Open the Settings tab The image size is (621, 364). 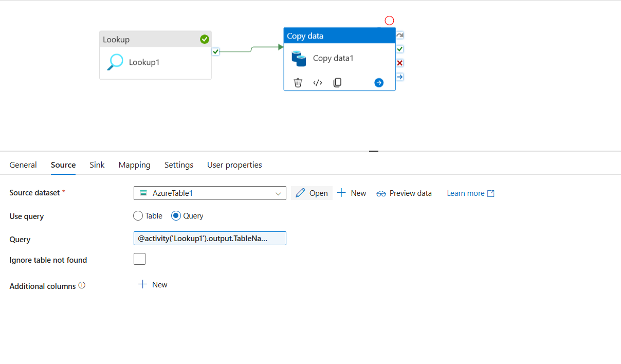coord(179,165)
